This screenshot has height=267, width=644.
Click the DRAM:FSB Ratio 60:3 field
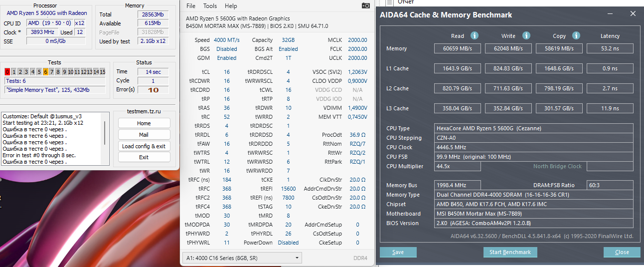(610, 185)
